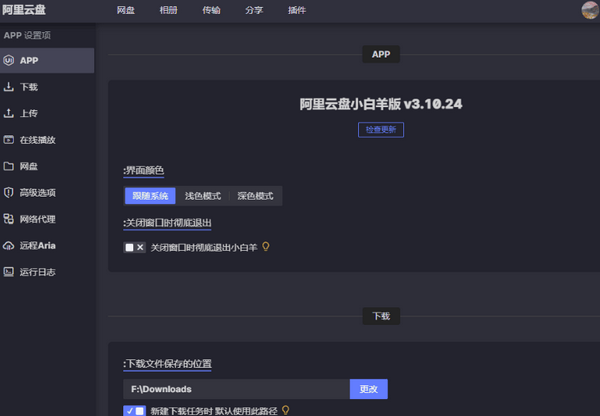
Task: Open 分享 tab in top navigation
Action: 254,10
